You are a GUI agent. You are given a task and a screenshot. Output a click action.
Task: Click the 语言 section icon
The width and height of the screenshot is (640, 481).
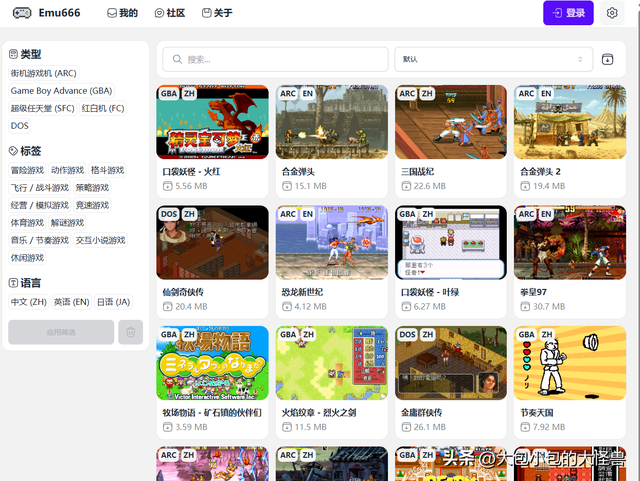[x=13, y=283]
